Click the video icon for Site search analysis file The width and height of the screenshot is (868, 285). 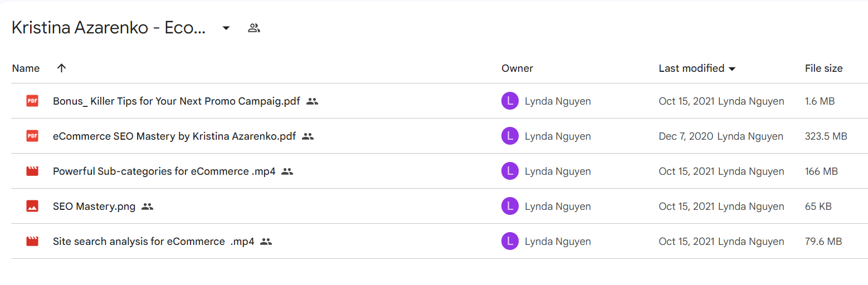click(32, 241)
